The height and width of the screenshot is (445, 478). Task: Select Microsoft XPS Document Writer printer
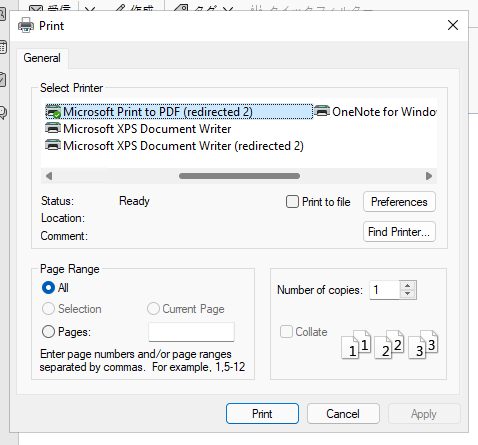pos(138,129)
